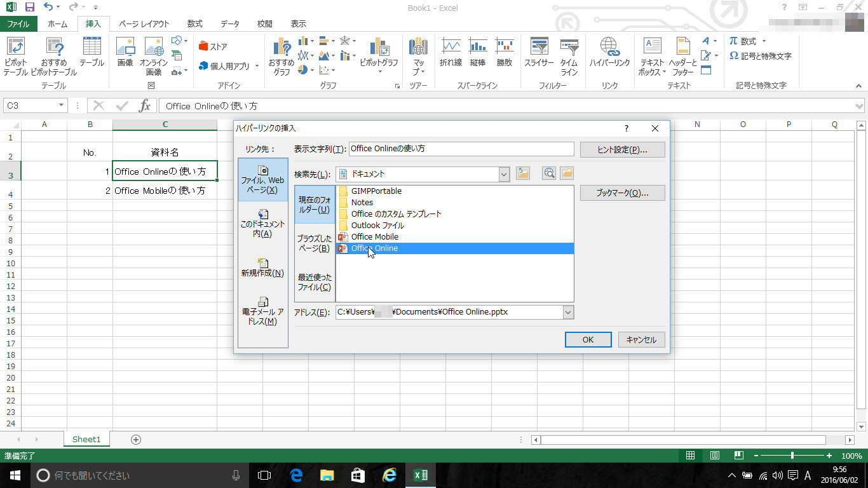Screen dimensions: 868x488
Task: Expand the formula bar with its chevron
Action: (x=860, y=106)
